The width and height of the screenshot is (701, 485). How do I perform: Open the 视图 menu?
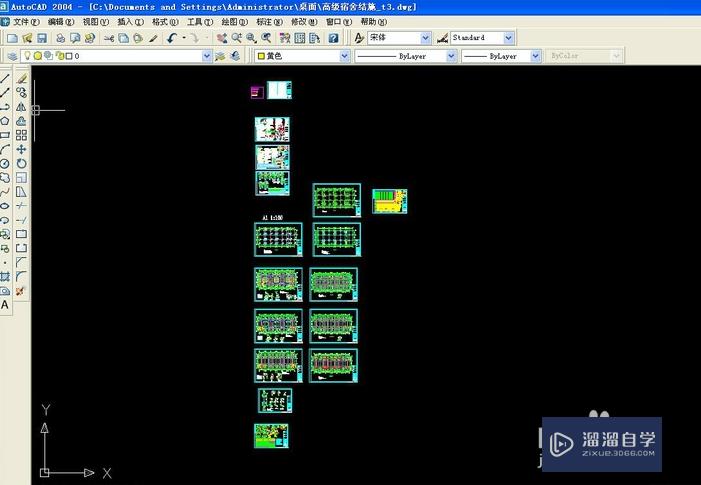(x=95, y=21)
